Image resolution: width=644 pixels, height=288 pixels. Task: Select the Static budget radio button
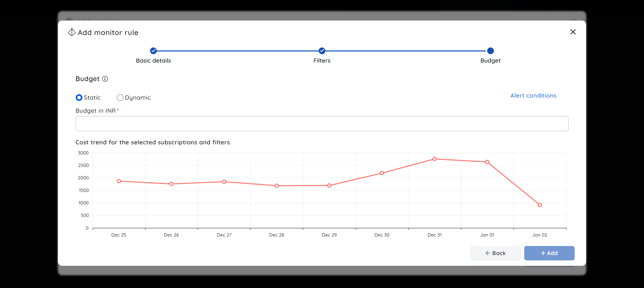click(x=79, y=98)
